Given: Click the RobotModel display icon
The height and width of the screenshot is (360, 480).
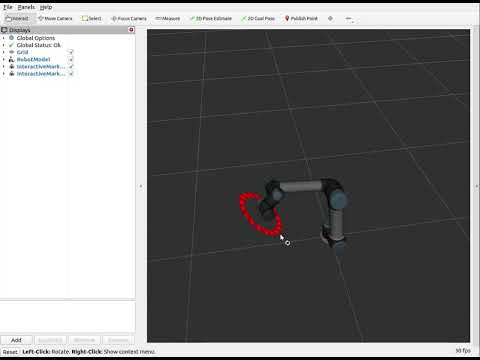Looking at the screenshot, I should (11, 59).
